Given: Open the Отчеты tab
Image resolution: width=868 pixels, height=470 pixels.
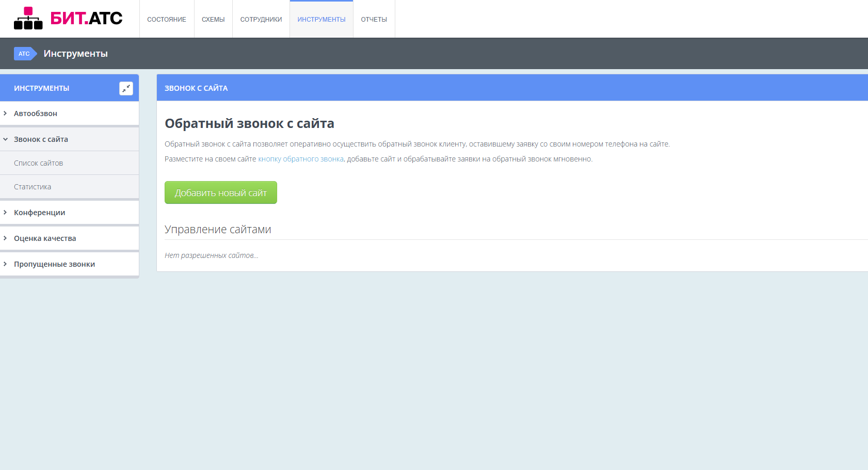Looking at the screenshot, I should (x=374, y=20).
